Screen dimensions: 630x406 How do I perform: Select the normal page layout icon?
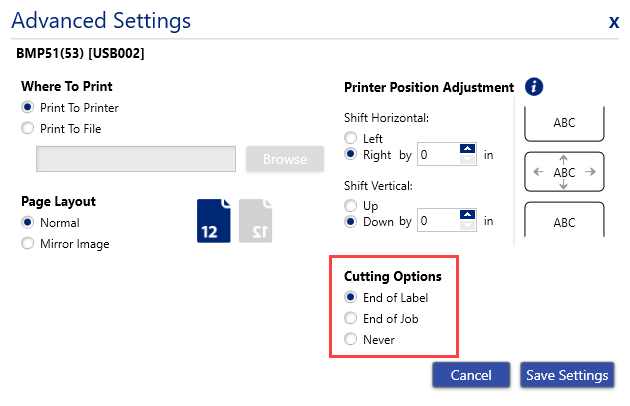(x=214, y=219)
